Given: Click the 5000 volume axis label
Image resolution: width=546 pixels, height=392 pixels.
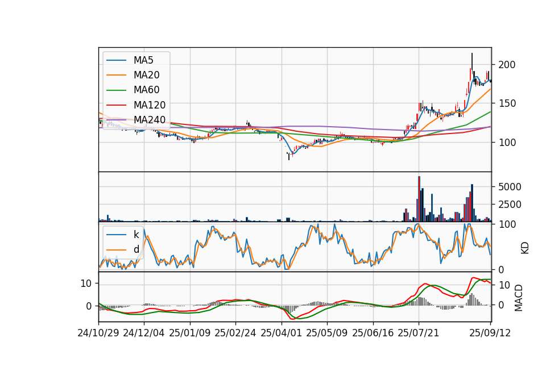Looking at the screenshot, I should [510, 187].
